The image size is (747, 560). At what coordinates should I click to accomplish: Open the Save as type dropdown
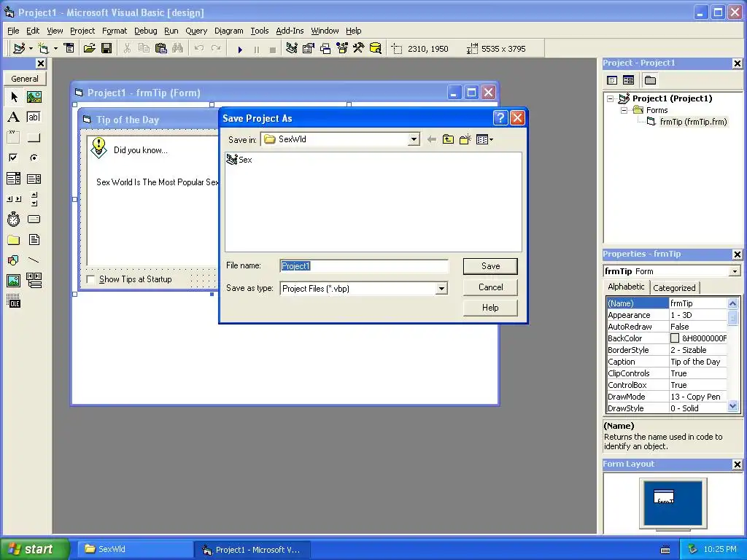coord(441,289)
